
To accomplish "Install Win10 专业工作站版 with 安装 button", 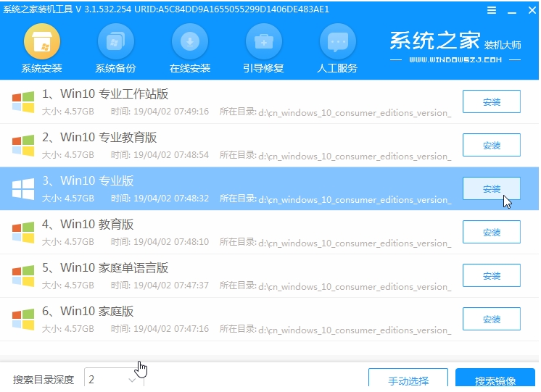I will click(491, 101).
